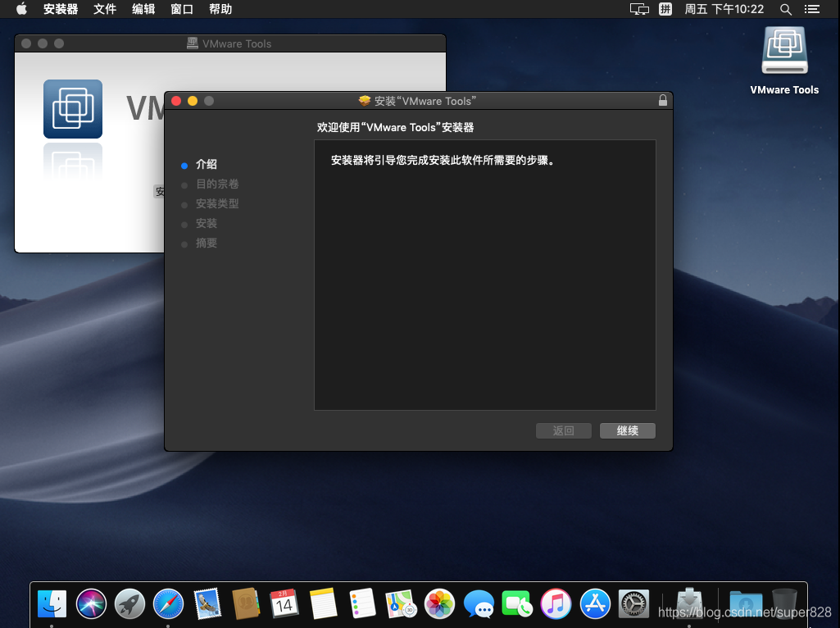Viewport: 840px width, 628px height.
Task: Open the 文件 menu
Action: click(105, 9)
